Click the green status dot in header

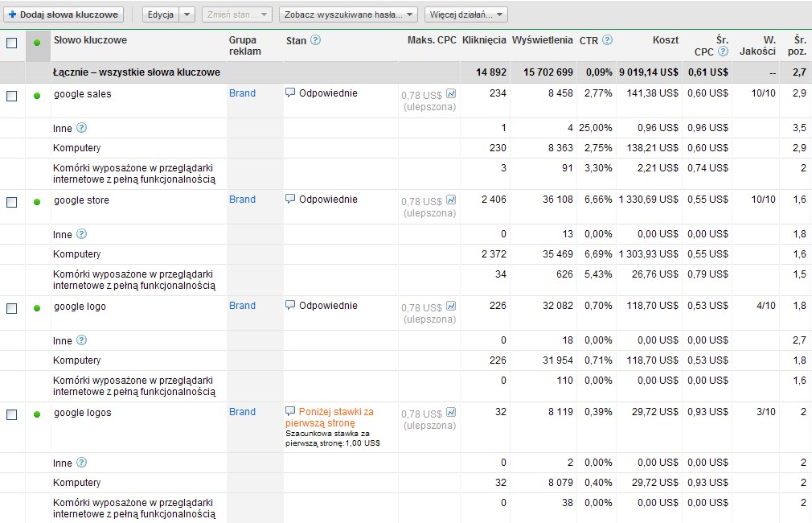37,43
